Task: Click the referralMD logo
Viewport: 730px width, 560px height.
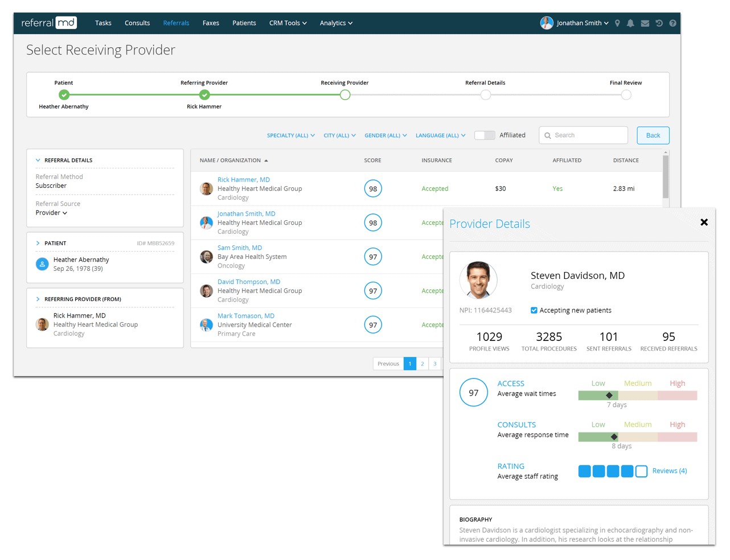Action: click(49, 23)
